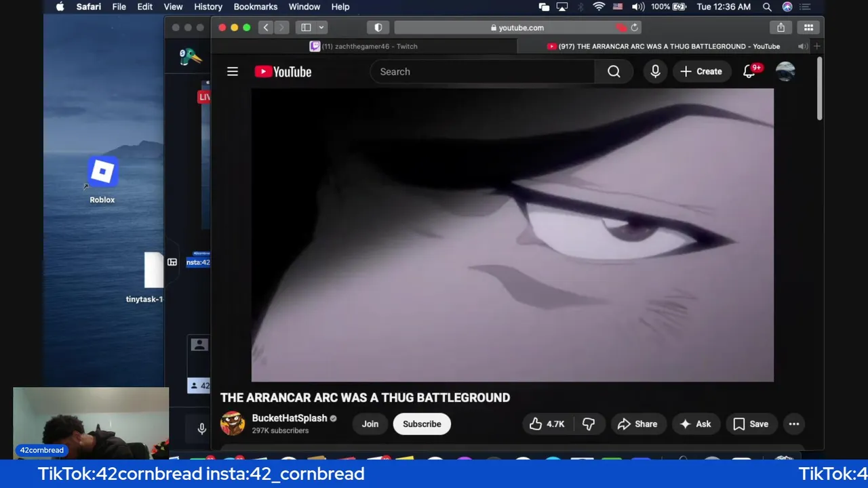The image size is (868, 488).
Task: Open YouTube account avatar menu
Action: click(785, 71)
